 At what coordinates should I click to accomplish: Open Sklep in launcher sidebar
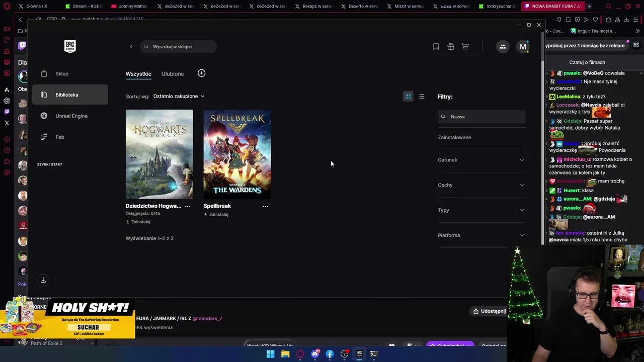(x=70, y=74)
